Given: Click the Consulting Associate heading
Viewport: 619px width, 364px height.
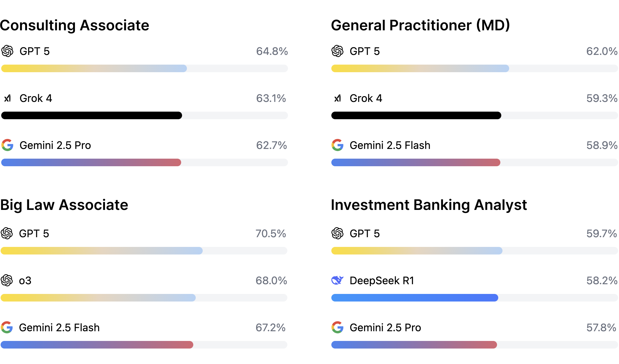Looking at the screenshot, I should click(75, 25).
